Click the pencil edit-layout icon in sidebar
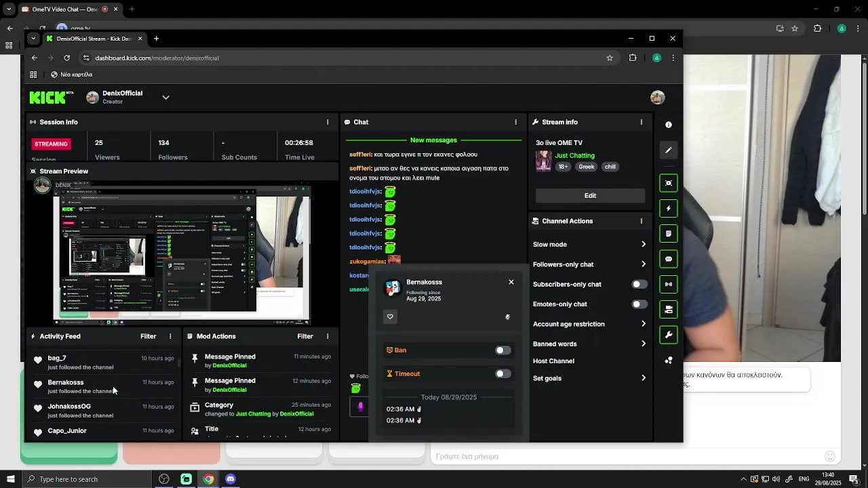The width and height of the screenshot is (868, 488). coord(669,150)
